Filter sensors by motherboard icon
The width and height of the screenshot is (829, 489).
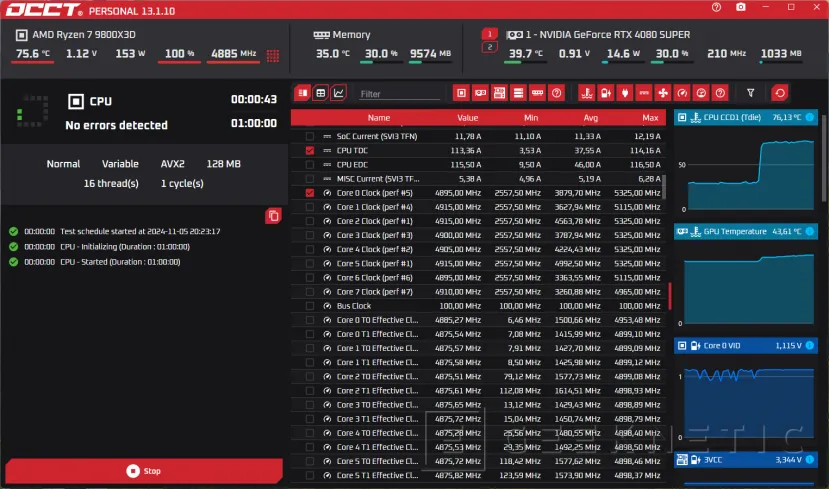coord(499,93)
